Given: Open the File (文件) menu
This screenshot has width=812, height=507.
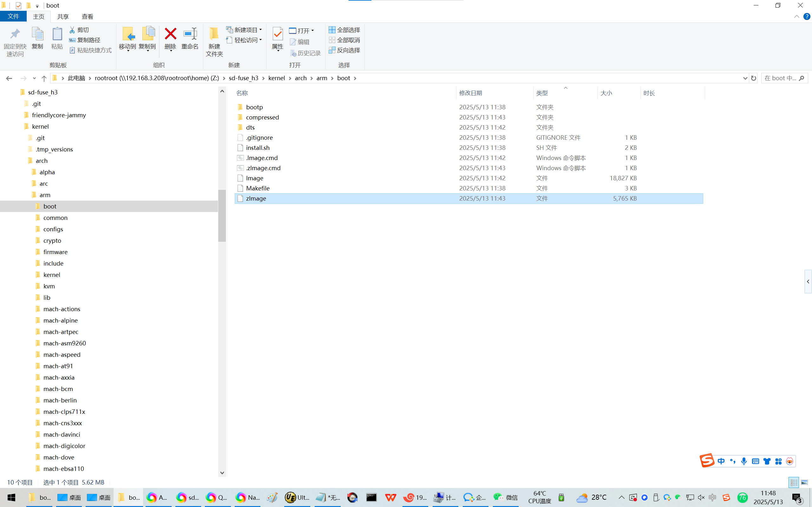Looking at the screenshot, I should point(13,16).
